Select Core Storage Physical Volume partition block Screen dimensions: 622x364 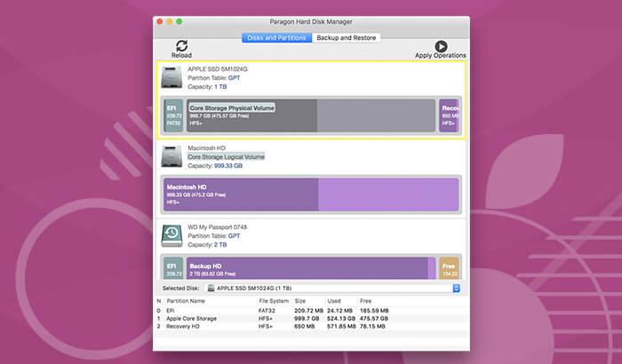[x=311, y=115]
